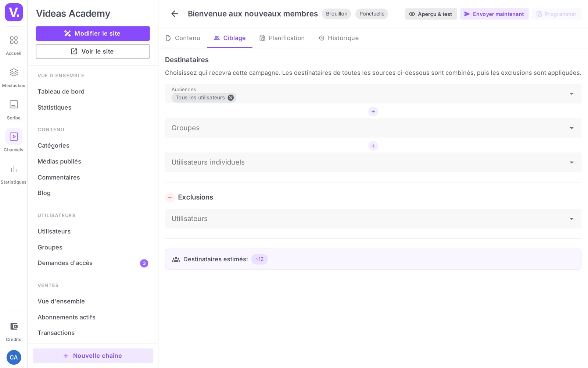Click Modifier le site
Screen dimensions: 588x368
coord(93,33)
